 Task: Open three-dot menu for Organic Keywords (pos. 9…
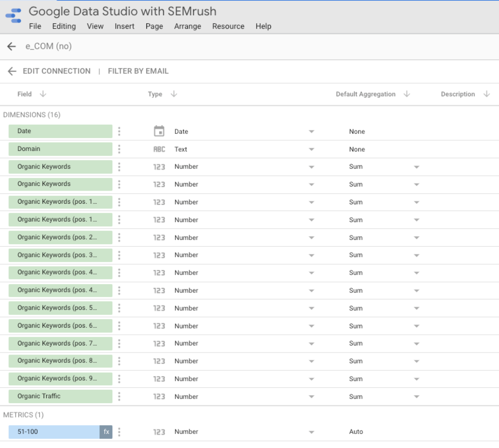(119, 379)
